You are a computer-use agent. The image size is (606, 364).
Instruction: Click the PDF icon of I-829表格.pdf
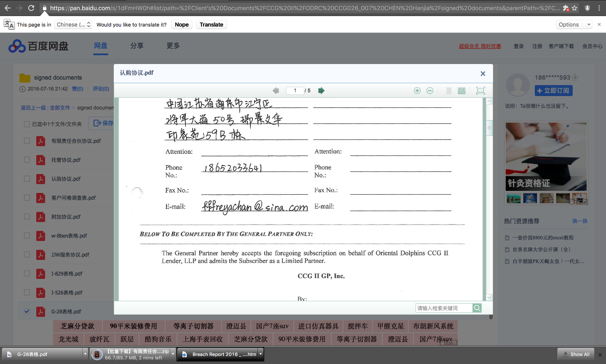click(x=40, y=273)
